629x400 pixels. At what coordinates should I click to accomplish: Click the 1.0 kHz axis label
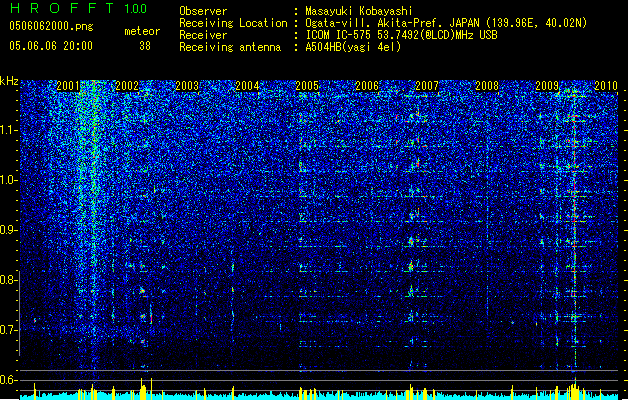[x=9, y=180]
